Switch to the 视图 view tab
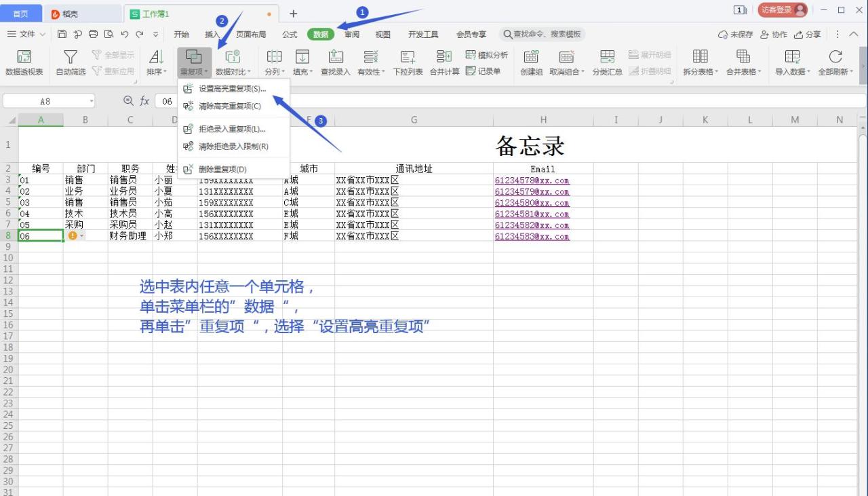Screen dimensions: 868x496 click(383, 35)
